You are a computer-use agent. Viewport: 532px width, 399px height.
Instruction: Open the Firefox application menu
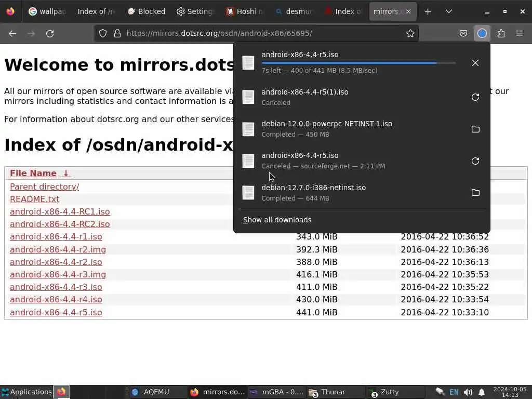[x=520, y=33]
